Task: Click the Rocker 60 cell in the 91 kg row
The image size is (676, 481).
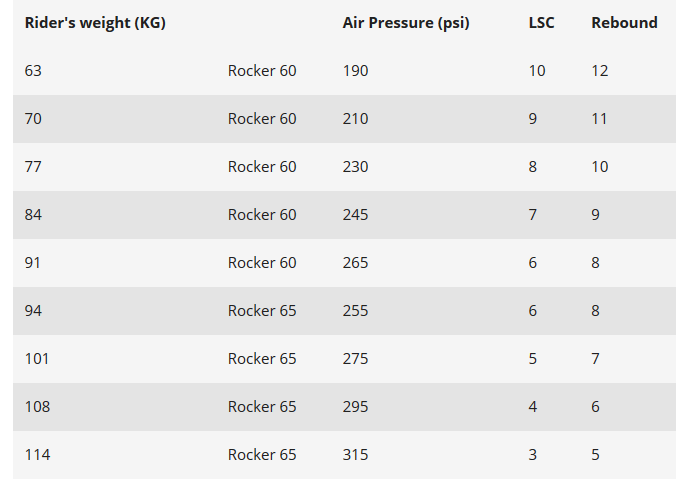Action: [262, 263]
